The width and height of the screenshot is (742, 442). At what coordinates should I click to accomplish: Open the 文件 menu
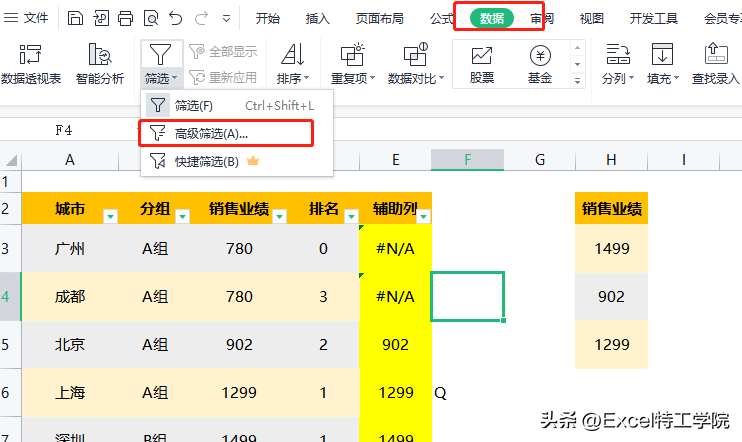coord(26,18)
